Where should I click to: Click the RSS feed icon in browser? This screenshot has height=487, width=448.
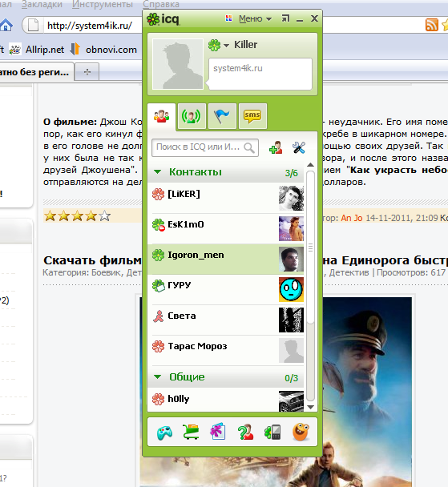tap(431, 25)
